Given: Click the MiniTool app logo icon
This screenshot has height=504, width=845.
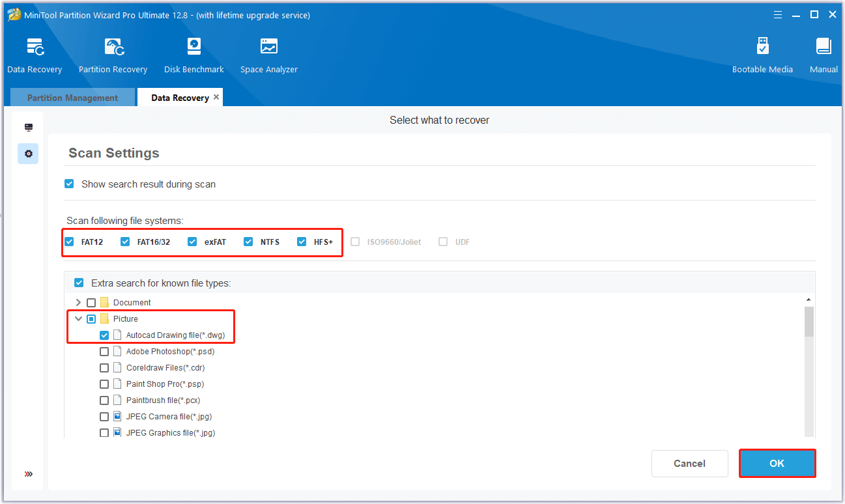Looking at the screenshot, I should click(13, 14).
